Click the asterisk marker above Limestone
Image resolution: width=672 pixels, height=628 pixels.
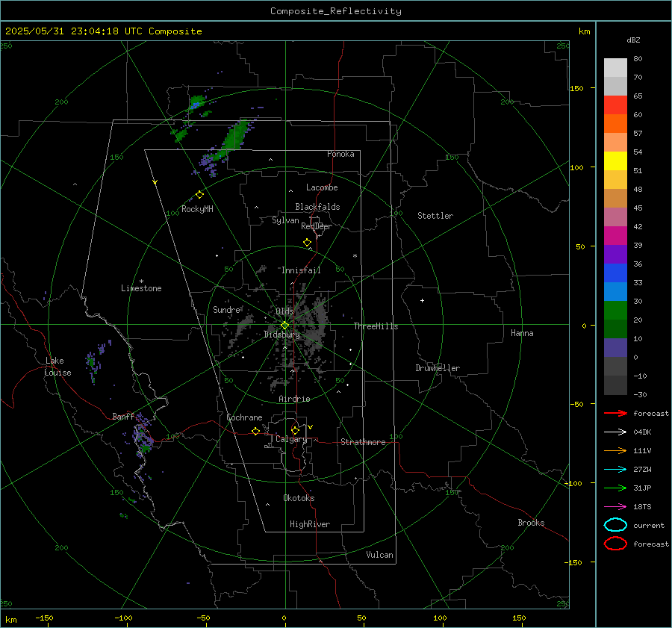[141, 282]
